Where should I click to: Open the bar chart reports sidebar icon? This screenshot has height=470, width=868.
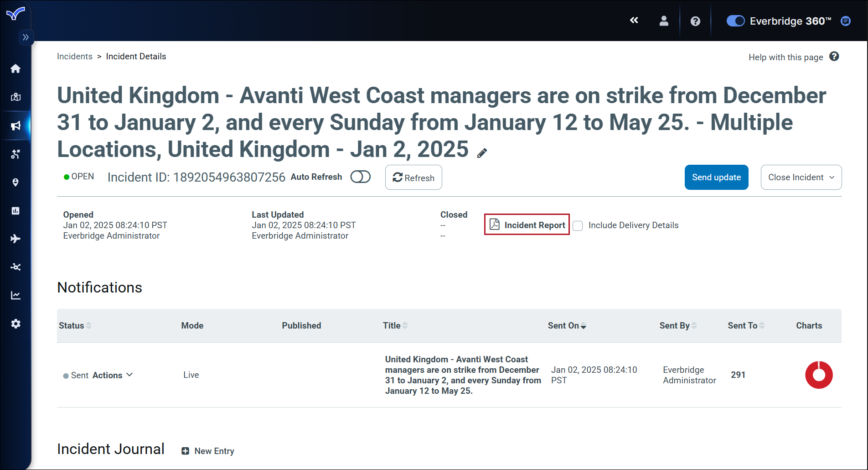click(x=15, y=211)
